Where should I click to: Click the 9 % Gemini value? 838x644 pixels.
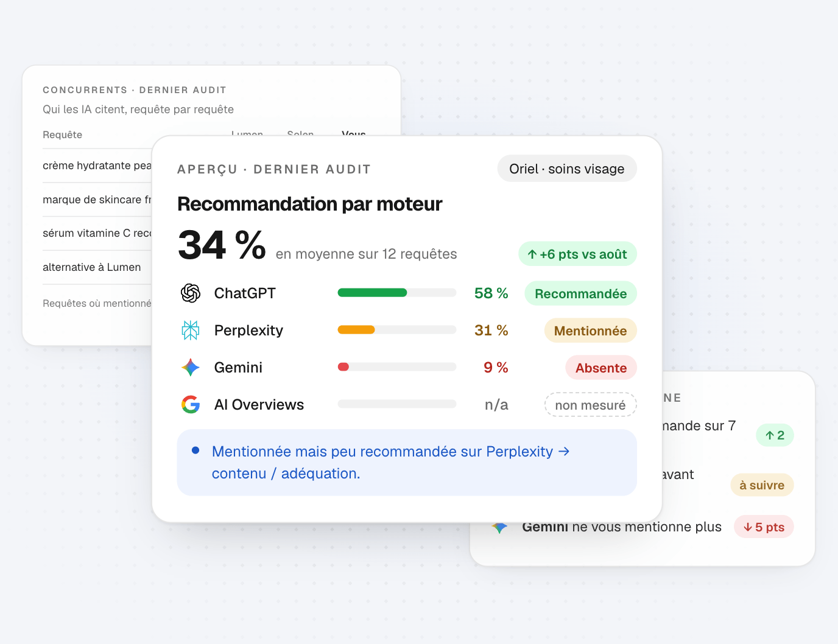coord(496,368)
